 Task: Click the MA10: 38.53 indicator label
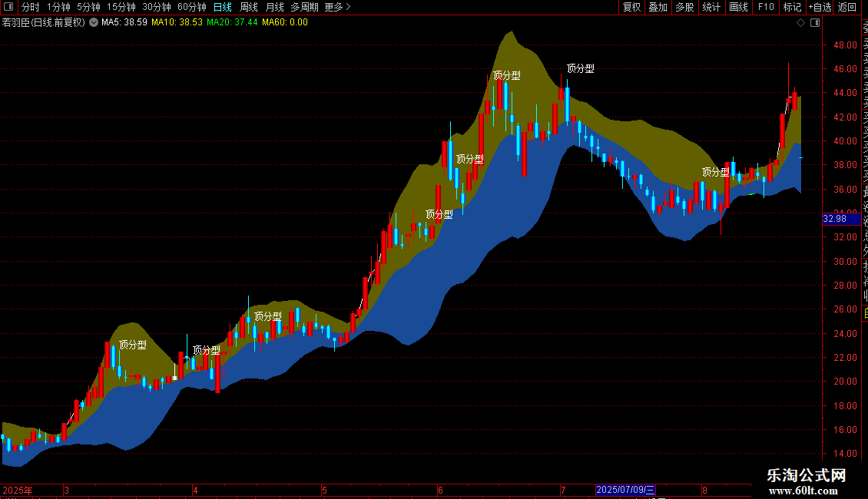pyautogui.click(x=177, y=22)
